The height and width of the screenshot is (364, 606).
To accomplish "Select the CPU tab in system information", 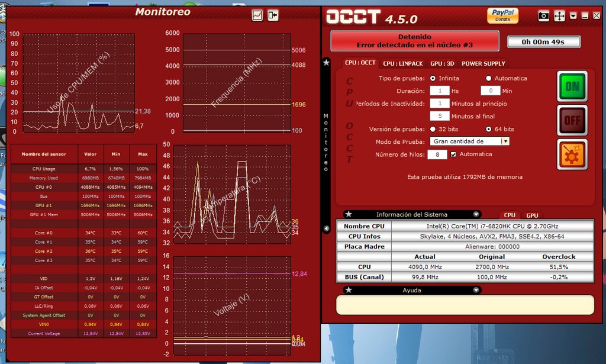I will click(510, 215).
